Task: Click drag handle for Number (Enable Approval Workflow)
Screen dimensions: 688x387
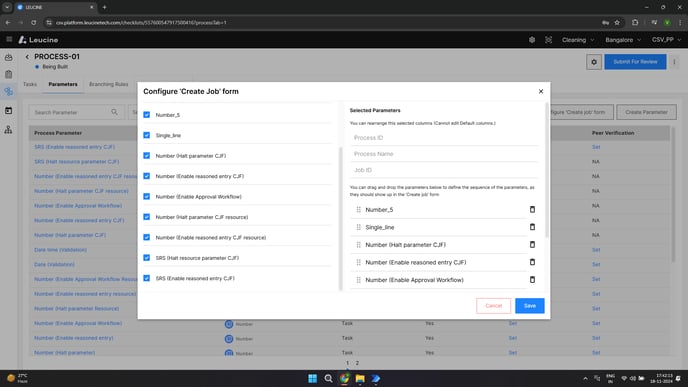Action: point(358,280)
